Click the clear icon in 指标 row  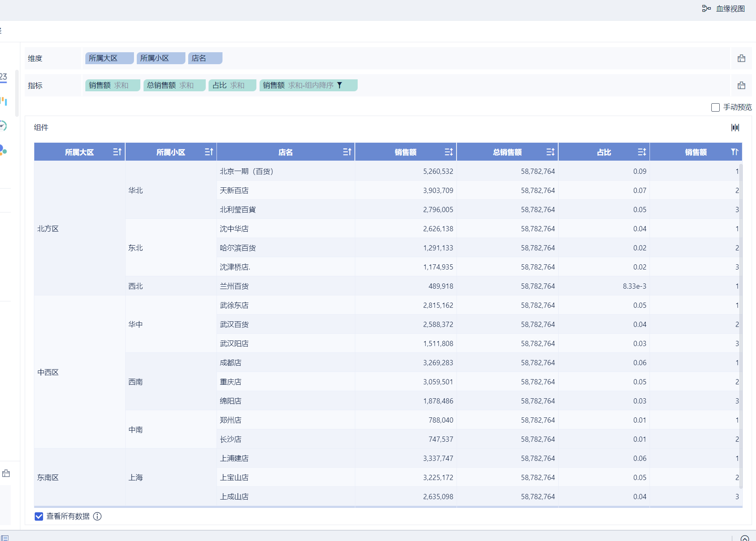click(x=741, y=85)
